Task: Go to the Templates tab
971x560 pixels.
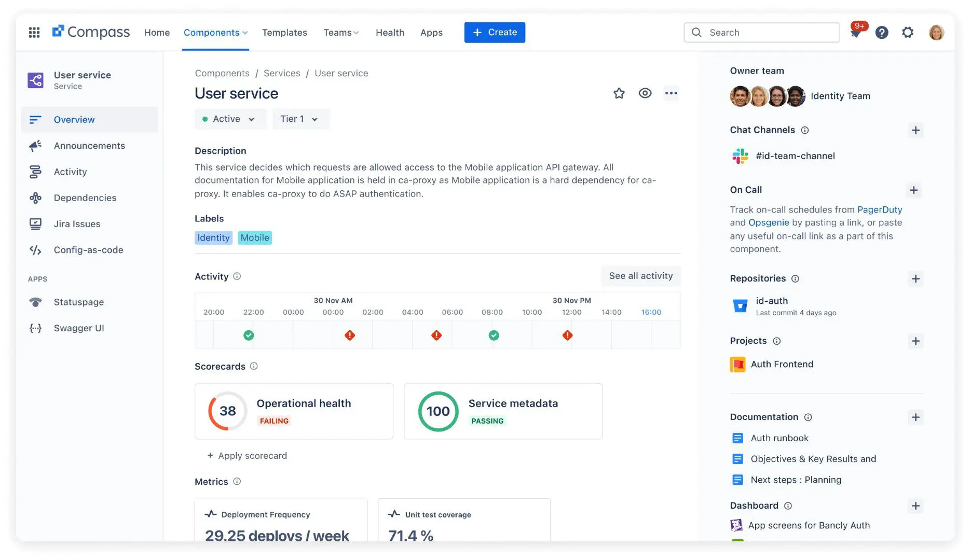Action: pos(284,32)
